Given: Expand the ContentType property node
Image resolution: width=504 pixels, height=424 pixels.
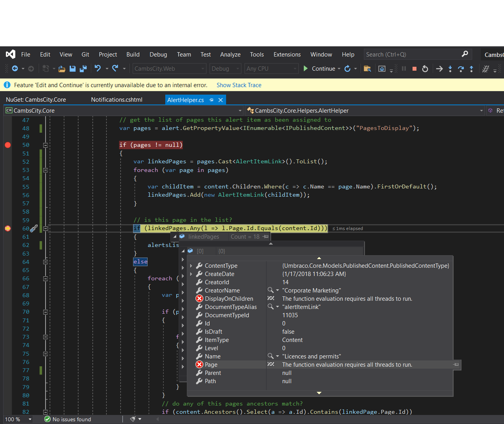Looking at the screenshot, I should tap(191, 266).
